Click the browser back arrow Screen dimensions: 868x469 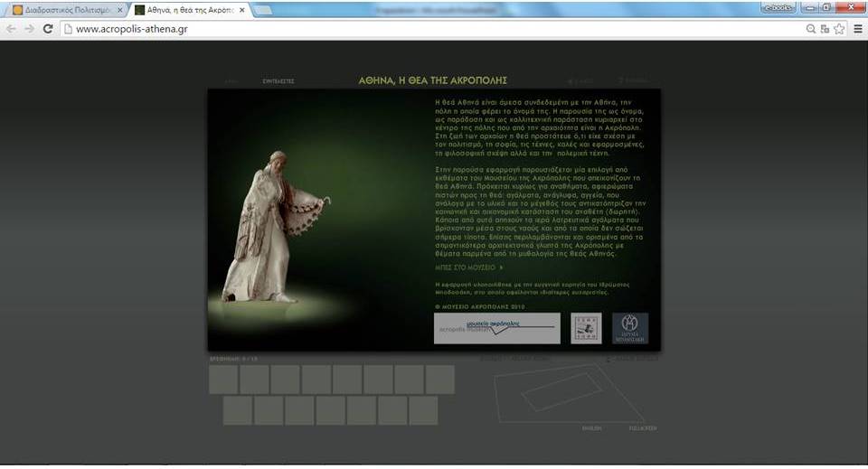click(12, 29)
